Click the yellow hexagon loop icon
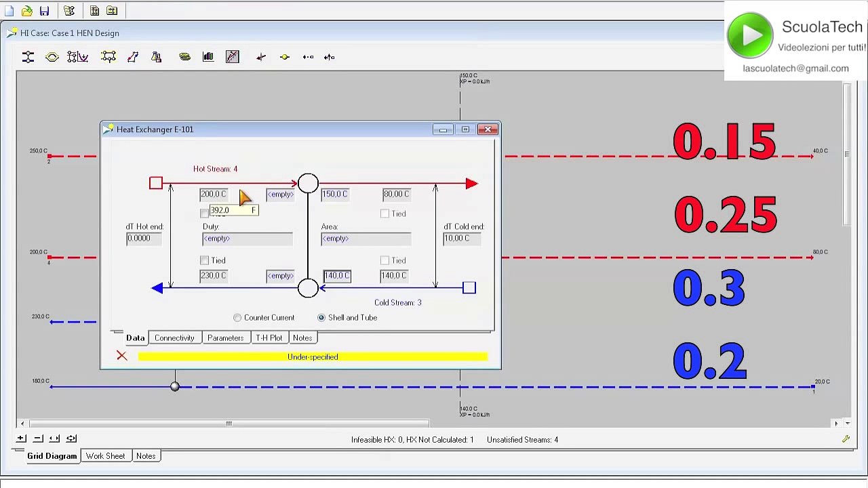The image size is (868, 488). (52, 57)
